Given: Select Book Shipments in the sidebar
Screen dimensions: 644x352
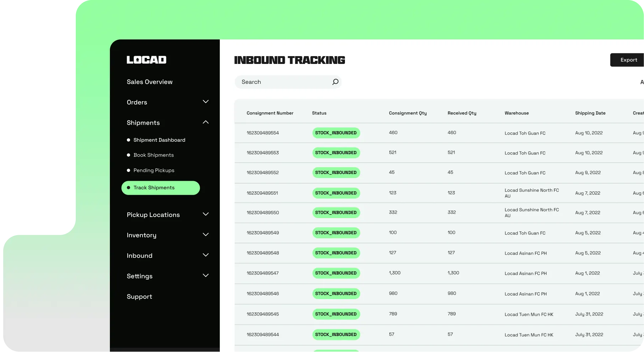Looking at the screenshot, I should [x=153, y=155].
